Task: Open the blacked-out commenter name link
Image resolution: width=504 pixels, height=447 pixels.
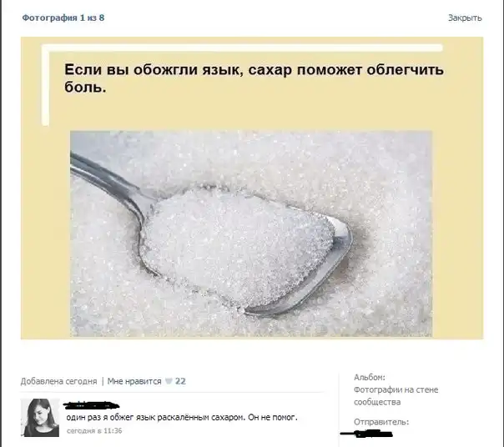Action: coord(92,405)
